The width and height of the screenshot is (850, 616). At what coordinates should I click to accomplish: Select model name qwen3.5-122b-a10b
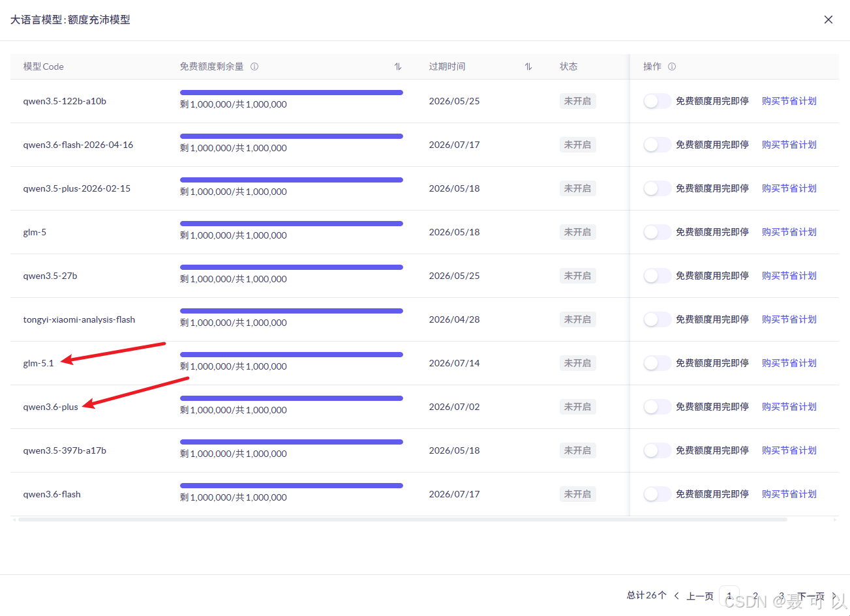coord(65,101)
